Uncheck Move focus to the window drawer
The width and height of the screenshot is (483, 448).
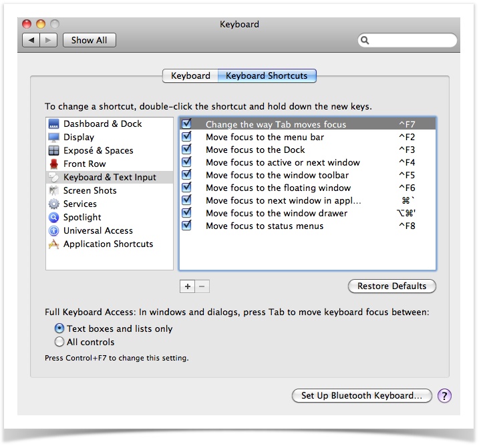[x=186, y=213]
